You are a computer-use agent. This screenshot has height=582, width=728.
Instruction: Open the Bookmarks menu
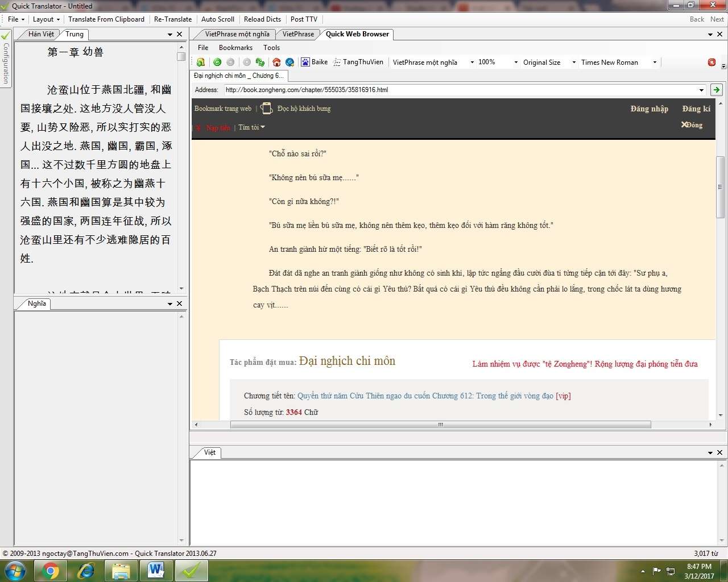click(235, 48)
